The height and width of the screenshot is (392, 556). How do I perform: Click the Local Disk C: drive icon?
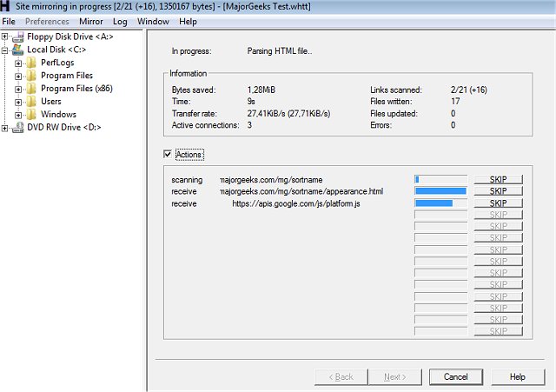[17, 50]
